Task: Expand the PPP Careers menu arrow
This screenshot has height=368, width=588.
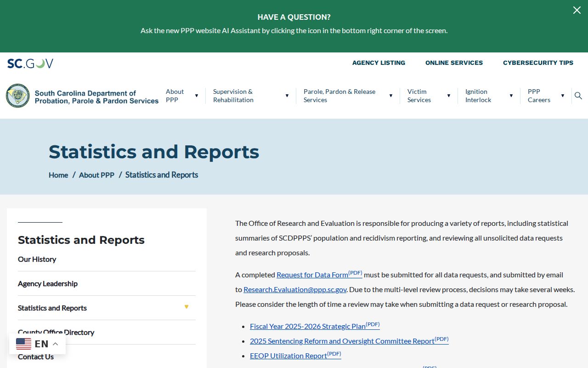Action: coord(563,96)
